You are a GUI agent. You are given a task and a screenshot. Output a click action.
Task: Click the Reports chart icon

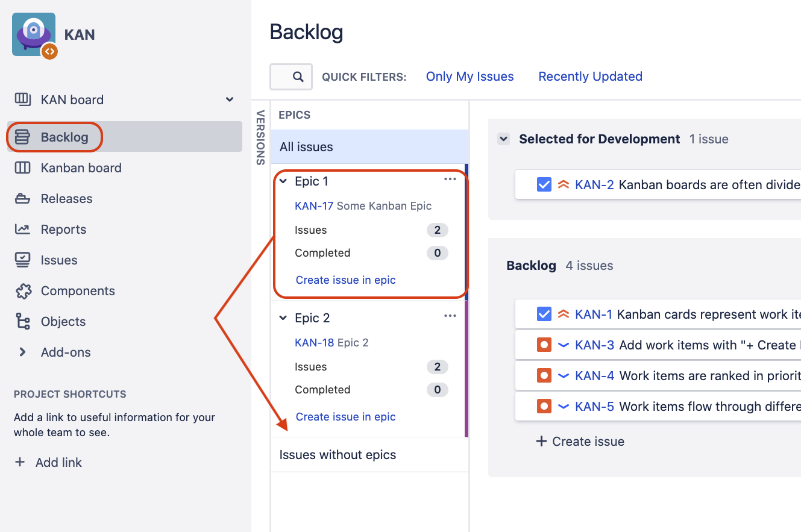pos(22,230)
